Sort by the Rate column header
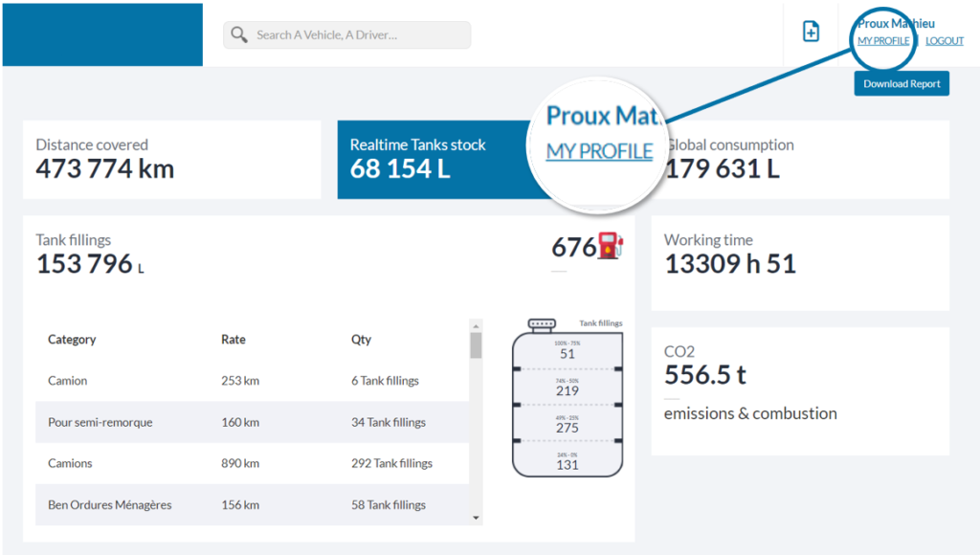The image size is (980, 555). 233,340
